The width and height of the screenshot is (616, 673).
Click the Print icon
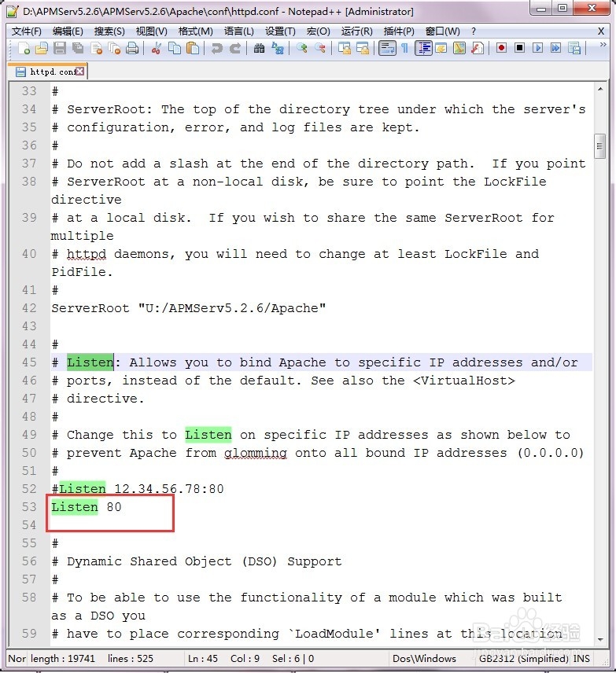tap(132, 48)
